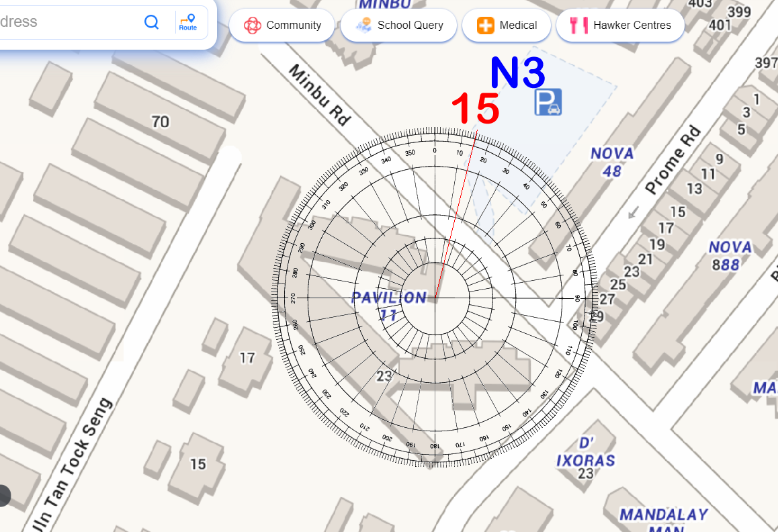This screenshot has height=532, width=778.
Task: Open the School Query tool
Action: pyautogui.click(x=399, y=26)
